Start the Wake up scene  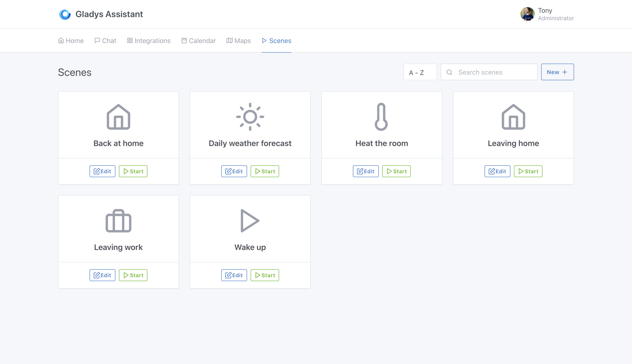[265, 275]
